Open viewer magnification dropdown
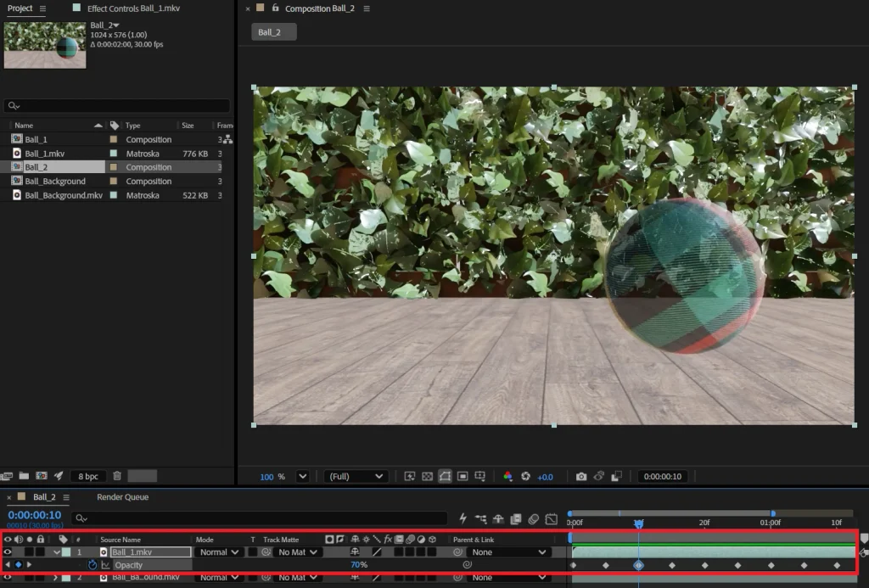 click(303, 477)
